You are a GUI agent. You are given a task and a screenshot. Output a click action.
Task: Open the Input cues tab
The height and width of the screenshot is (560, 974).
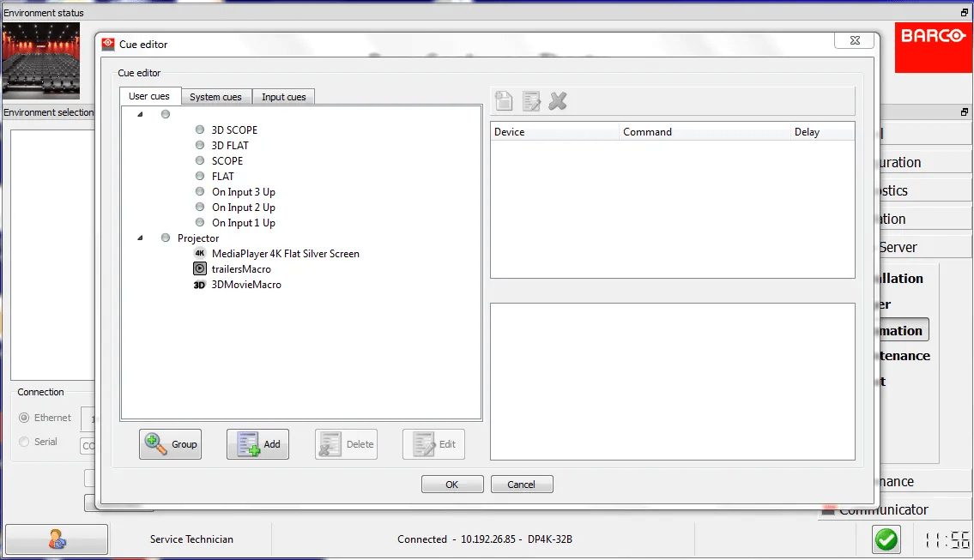(283, 97)
